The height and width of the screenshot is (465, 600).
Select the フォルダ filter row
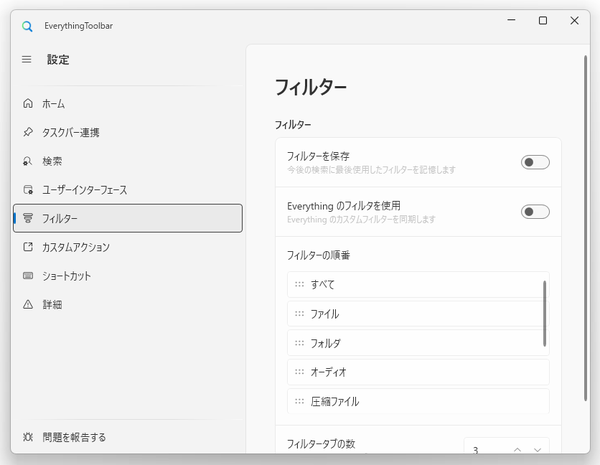[418, 343]
